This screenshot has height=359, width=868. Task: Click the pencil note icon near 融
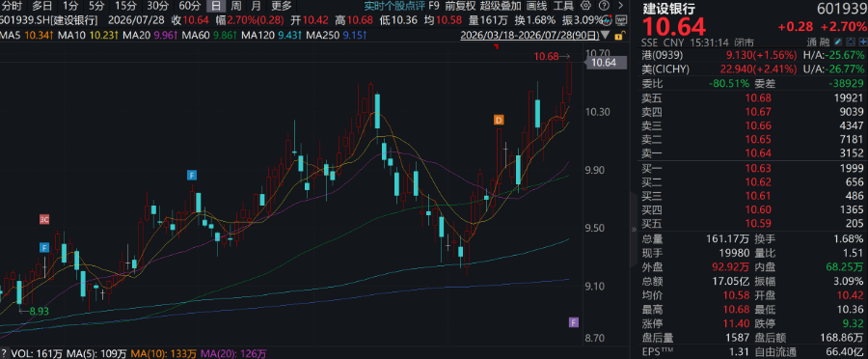click(x=837, y=42)
